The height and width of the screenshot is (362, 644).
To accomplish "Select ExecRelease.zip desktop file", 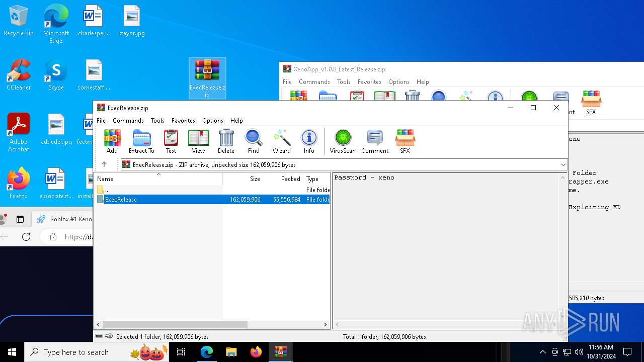I will point(207,78).
